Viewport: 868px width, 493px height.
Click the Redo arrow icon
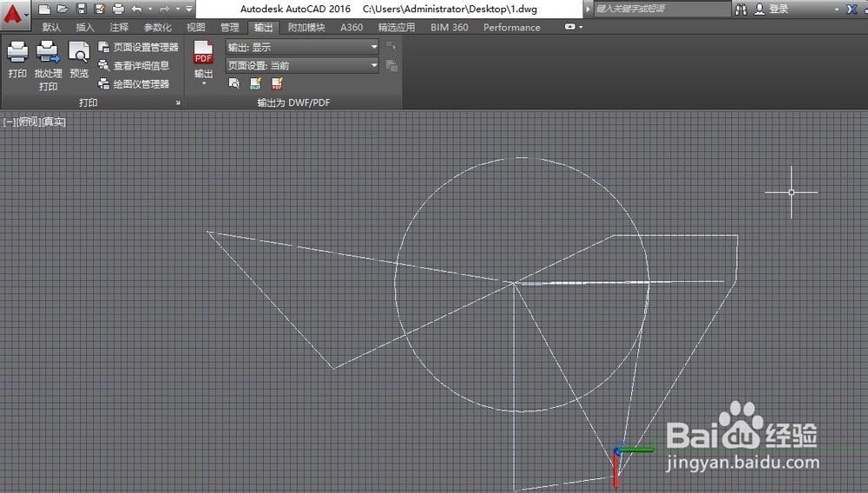point(164,9)
